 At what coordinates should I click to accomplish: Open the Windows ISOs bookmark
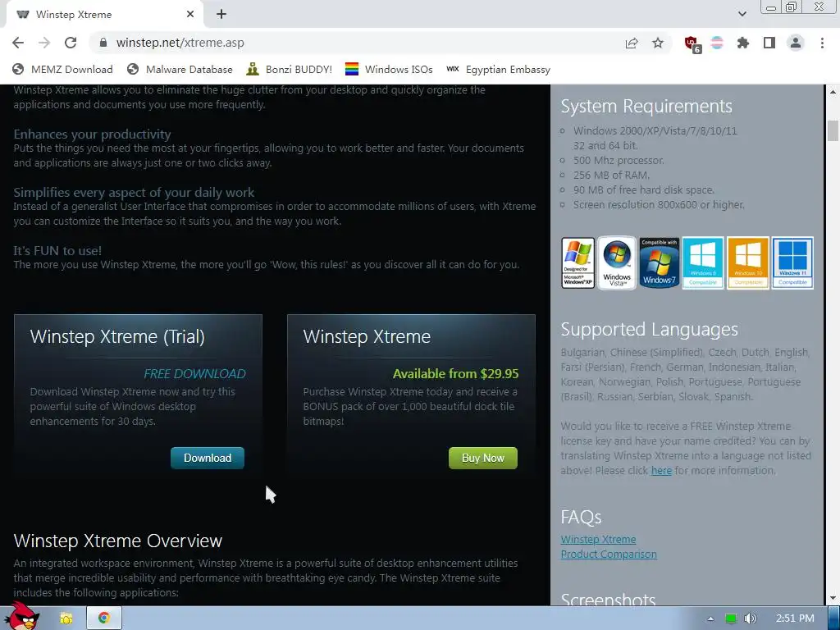[x=389, y=69]
